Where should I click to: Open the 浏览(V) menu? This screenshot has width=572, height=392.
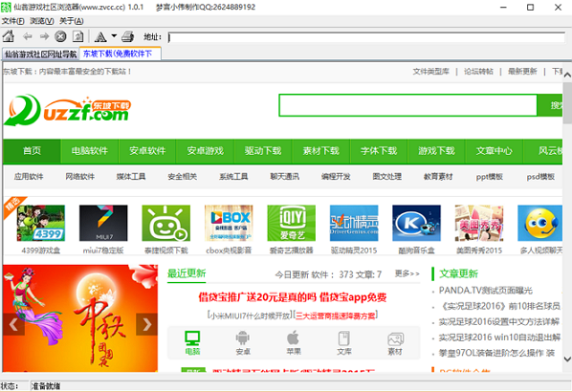click(42, 21)
